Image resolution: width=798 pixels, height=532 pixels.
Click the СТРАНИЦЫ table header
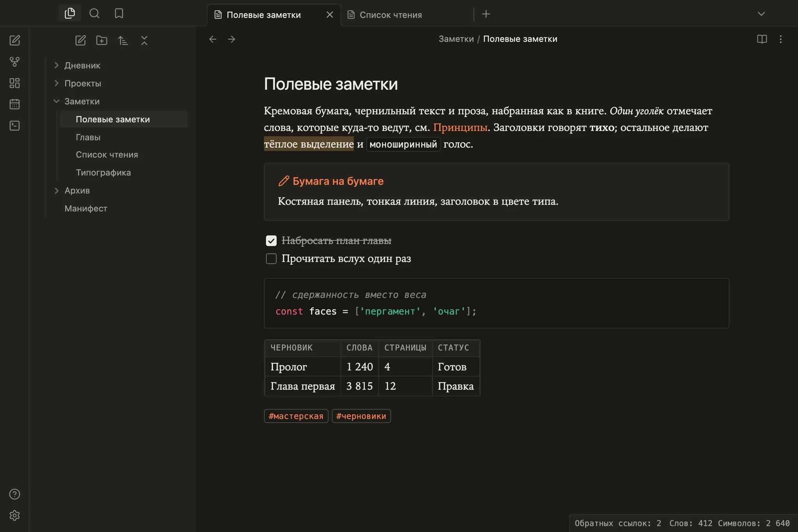click(405, 348)
